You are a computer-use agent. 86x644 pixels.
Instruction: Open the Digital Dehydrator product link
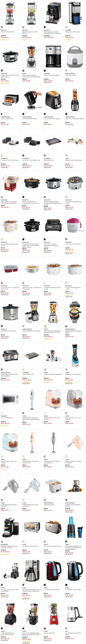48,505
